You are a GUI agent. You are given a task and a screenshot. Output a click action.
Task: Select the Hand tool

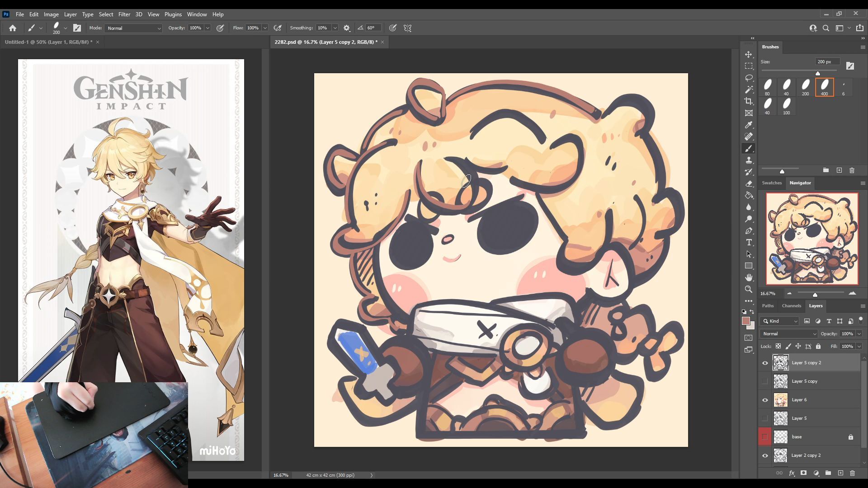[x=749, y=277]
